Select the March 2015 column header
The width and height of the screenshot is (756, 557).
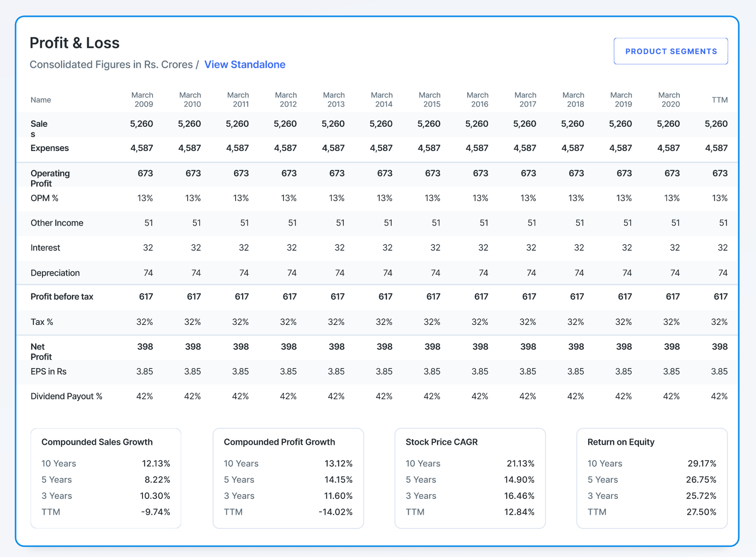coord(430,100)
